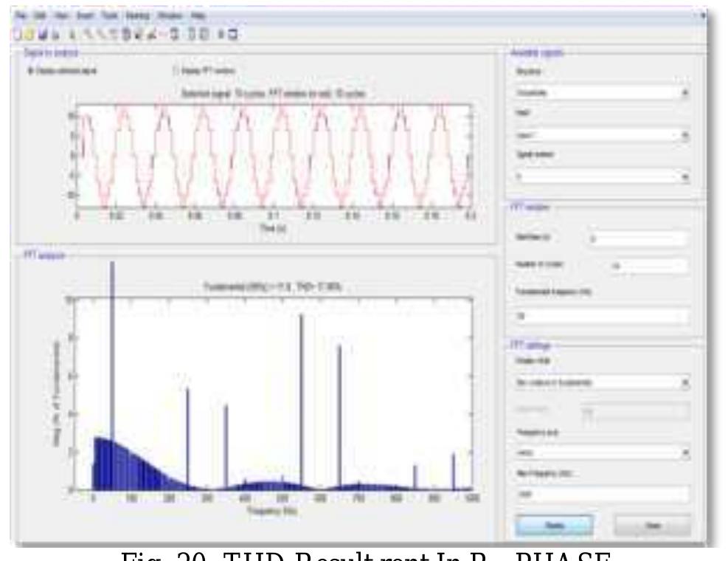The width and height of the screenshot is (728, 561).
Task: Click the Insert Colorbar icon
Action: point(175,35)
